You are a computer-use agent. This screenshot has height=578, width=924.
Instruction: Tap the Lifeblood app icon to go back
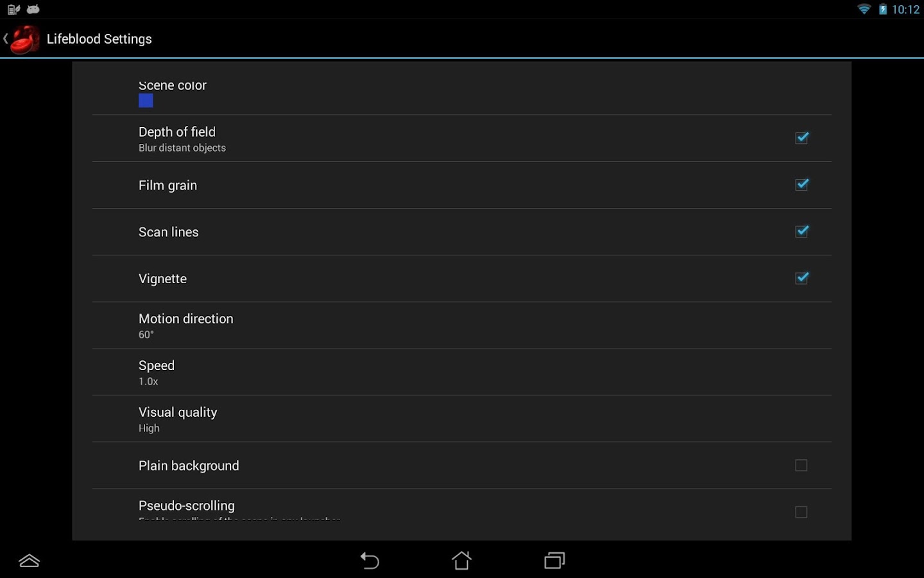pyautogui.click(x=24, y=39)
